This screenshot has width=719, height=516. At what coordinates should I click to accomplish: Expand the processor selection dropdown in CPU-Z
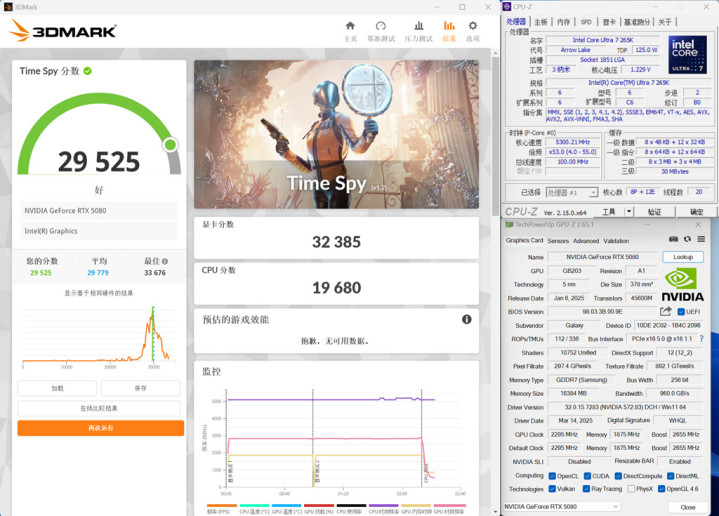point(572,193)
